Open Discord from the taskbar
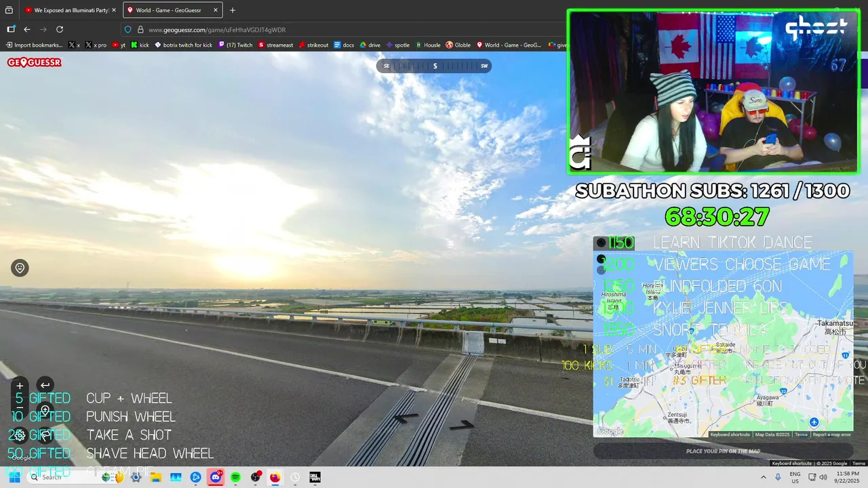This screenshot has height=488, width=868. [x=216, y=477]
